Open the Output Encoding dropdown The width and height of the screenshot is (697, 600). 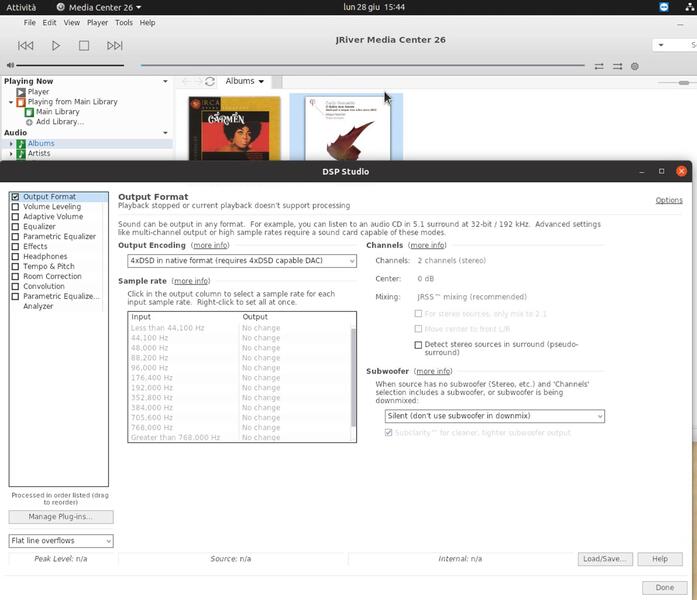coord(241,261)
